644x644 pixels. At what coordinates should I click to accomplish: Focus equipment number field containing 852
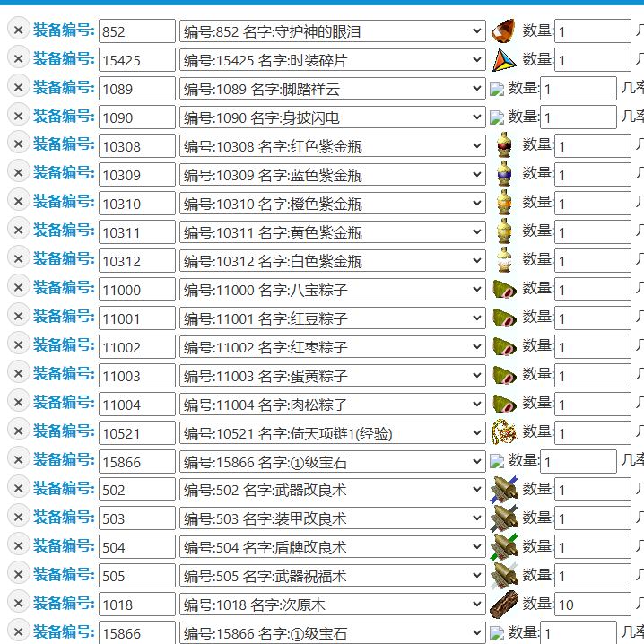pos(137,30)
